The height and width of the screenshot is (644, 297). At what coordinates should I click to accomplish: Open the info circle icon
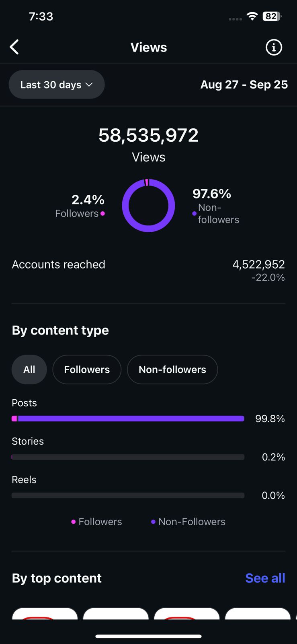click(274, 47)
